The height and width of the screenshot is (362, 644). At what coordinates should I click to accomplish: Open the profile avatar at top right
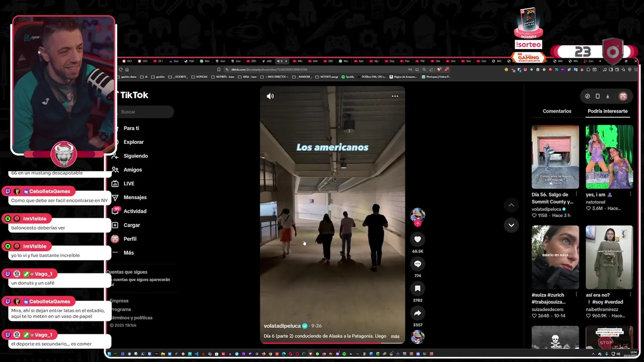[623, 96]
